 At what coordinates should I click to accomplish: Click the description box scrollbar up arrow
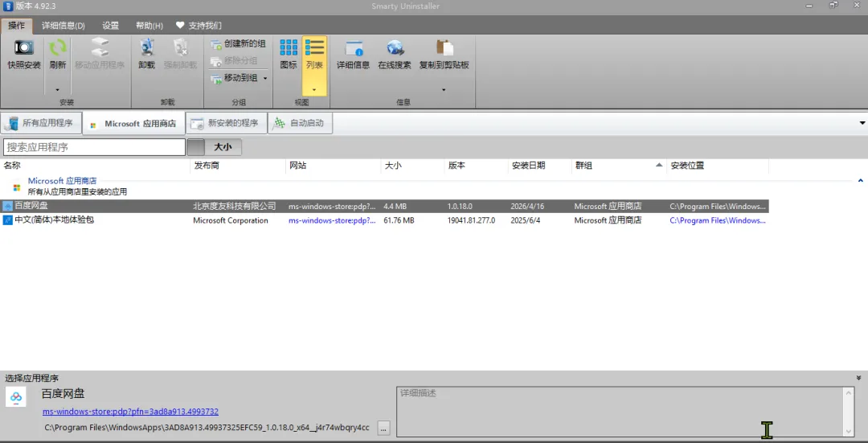tap(849, 392)
